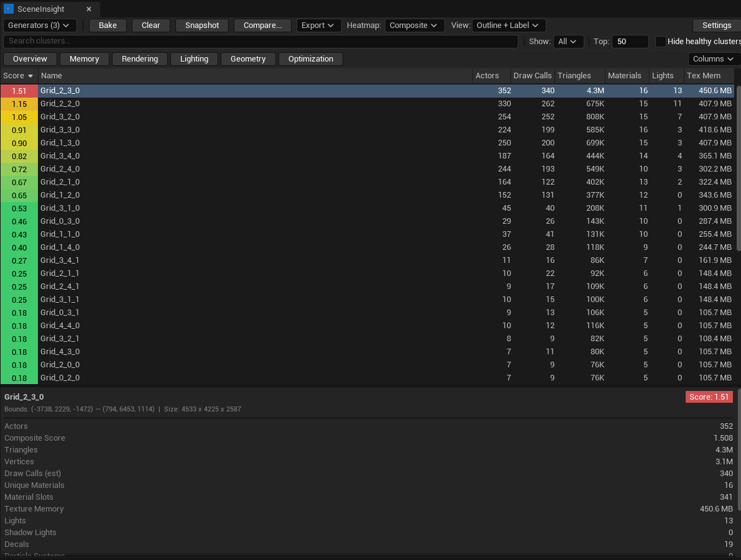This screenshot has width=741, height=560.
Task: Sort by the Name column header
Action: 255,76
